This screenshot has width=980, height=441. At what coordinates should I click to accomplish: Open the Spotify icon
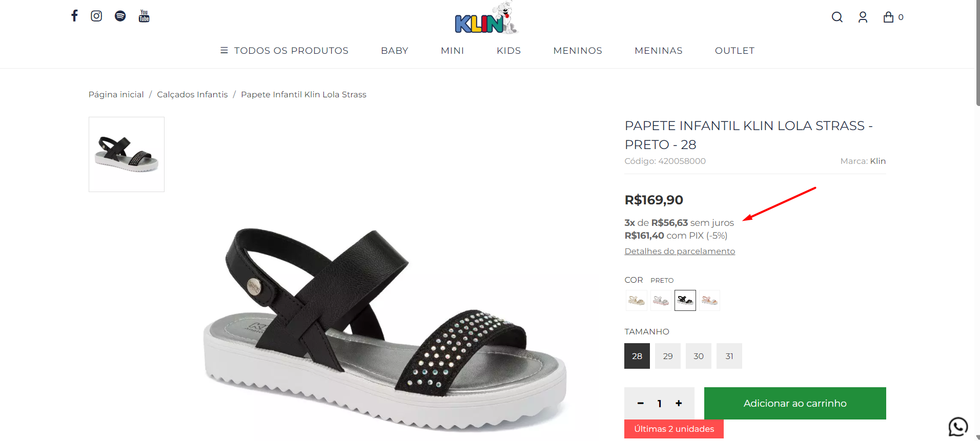pos(120,16)
